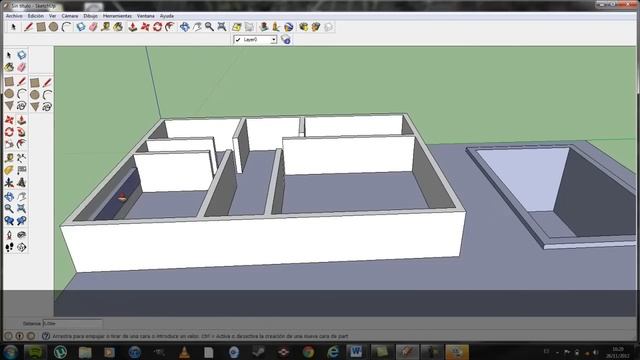Open Internet Explorer from the taskbar
This screenshot has height=360, width=640.
click(x=333, y=352)
